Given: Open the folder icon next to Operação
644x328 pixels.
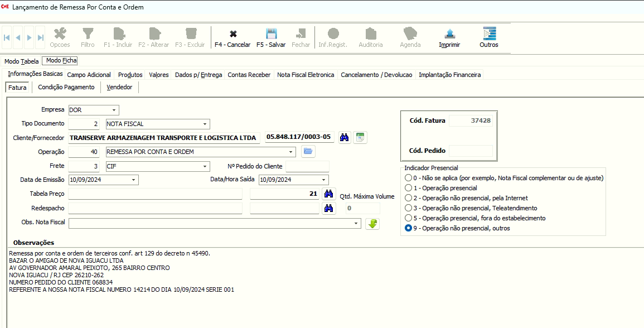Looking at the screenshot, I should [x=308, y=151].
